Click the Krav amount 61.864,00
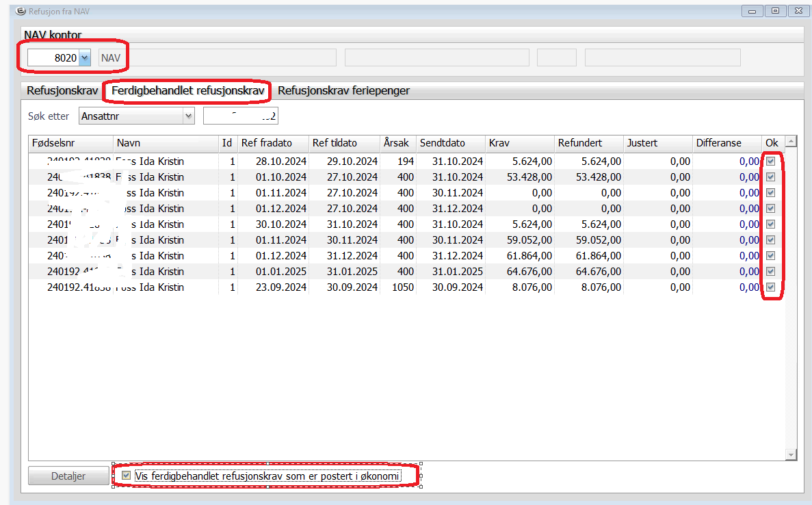This screenshot has width=812, height=505. tap(529, 256)
